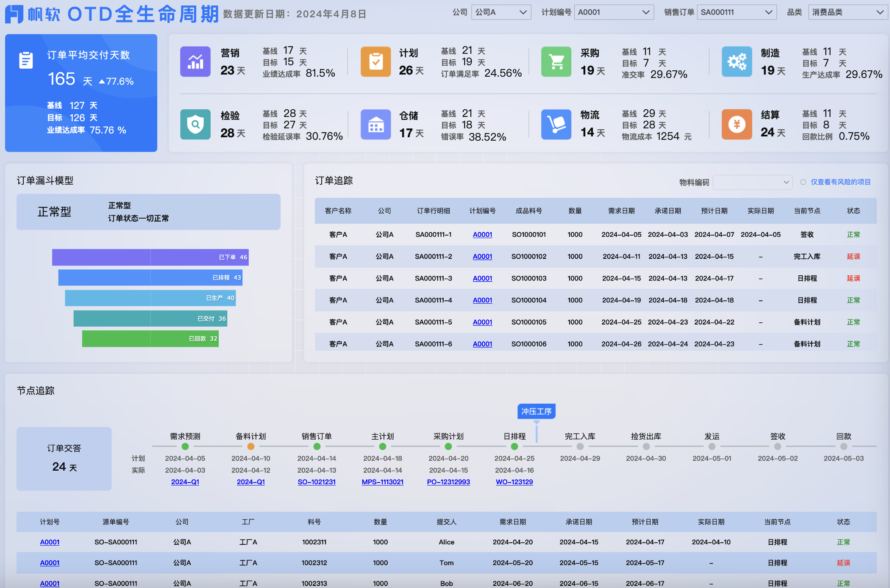Image resolution: width=890 pixels, height=588 pixels.
Task: Click the 冲压工序 tooltip label
Action: [x=537, y=411]
